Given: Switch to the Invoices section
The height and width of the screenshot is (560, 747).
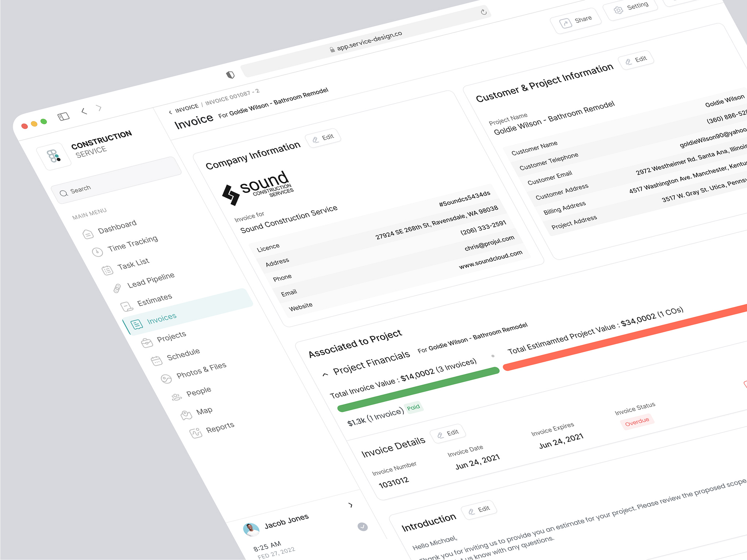Looking at the screenshot, I should 162,317.
